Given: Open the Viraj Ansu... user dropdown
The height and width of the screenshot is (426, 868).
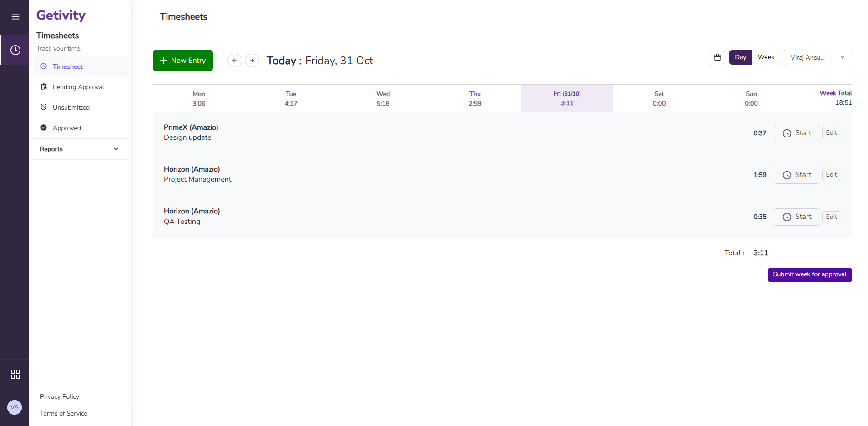Looking at the screenshot, I should click(x=818, y=57).
